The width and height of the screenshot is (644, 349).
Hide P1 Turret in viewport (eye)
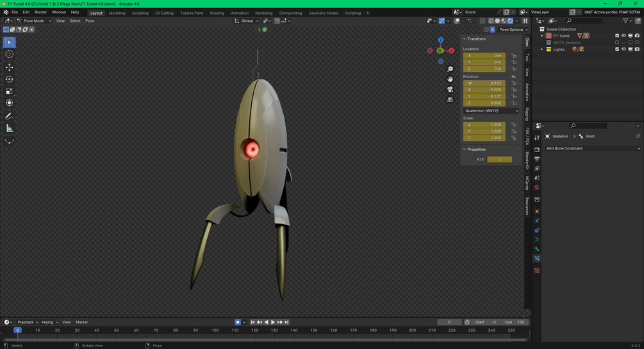pyautogui.click(x=623, y=36)
